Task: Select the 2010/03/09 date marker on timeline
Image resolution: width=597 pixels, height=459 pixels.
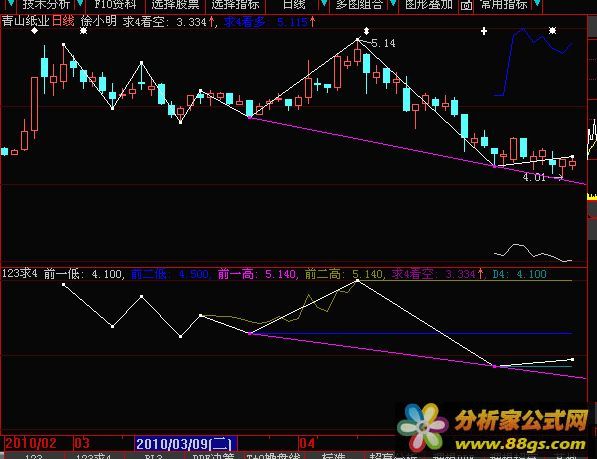Action: [x=186, y=444]
